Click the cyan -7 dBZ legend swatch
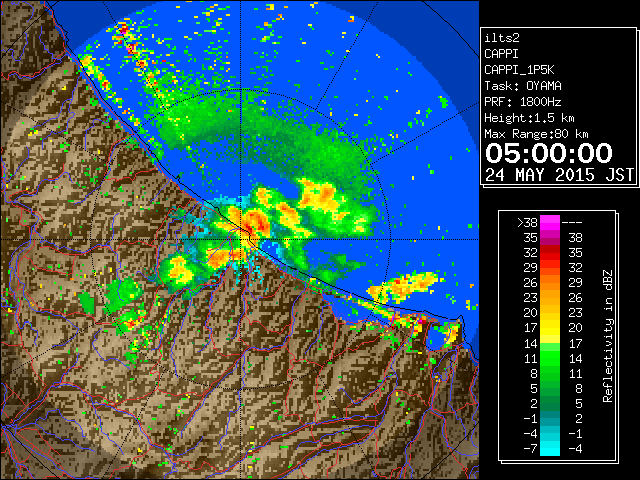Viewport: 640px width, 480px height. [x=550, y=448]
